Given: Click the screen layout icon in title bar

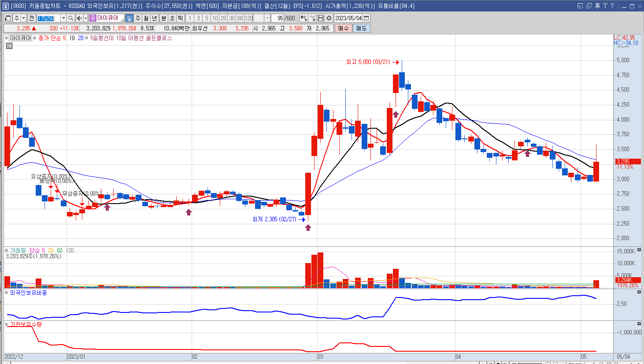Looking at the screenshot, I should (580, 6).
